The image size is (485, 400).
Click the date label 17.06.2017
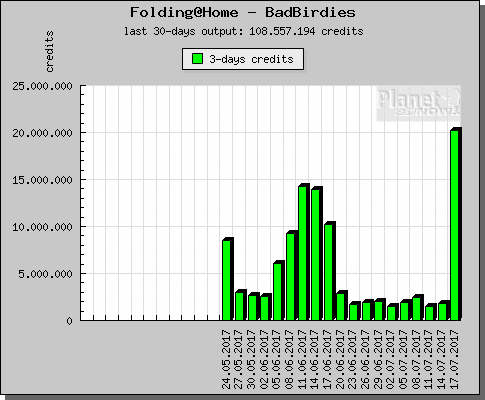coord(328,359)
